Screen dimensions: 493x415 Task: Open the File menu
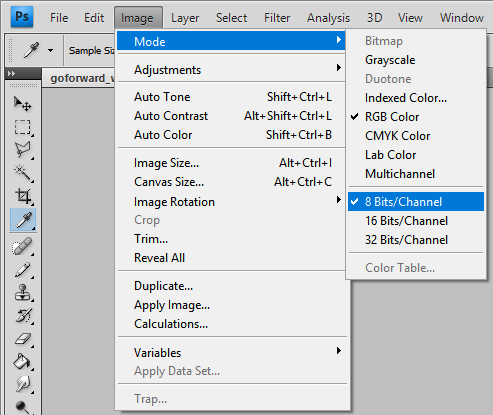[59, 18]
